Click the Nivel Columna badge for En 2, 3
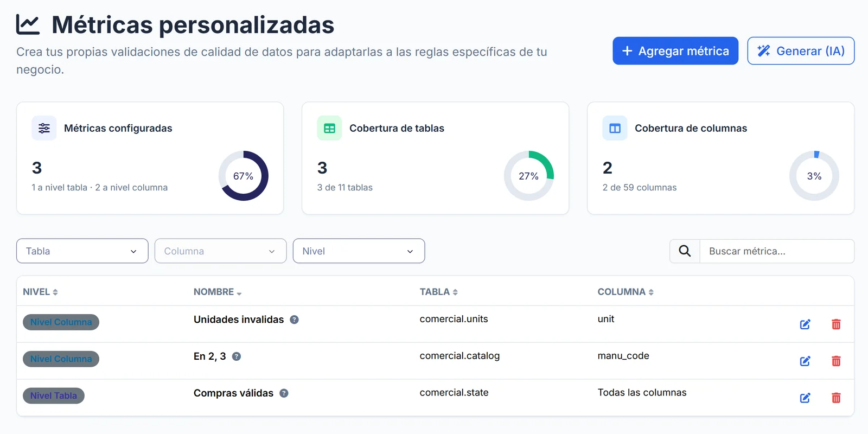The image size is (868, 434). click(x=61, y=359)
